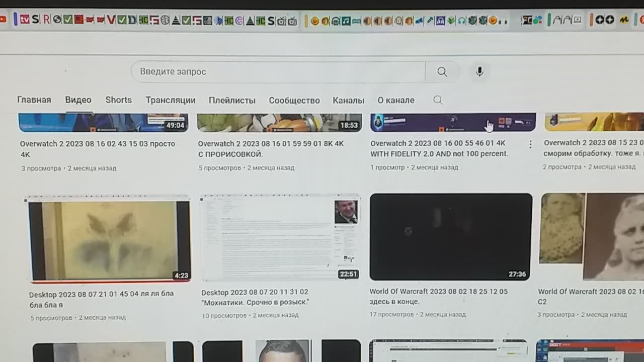Open the red 'V' bookmark icon
This screenshot has width=644, height=362.
tap(111, 20)
